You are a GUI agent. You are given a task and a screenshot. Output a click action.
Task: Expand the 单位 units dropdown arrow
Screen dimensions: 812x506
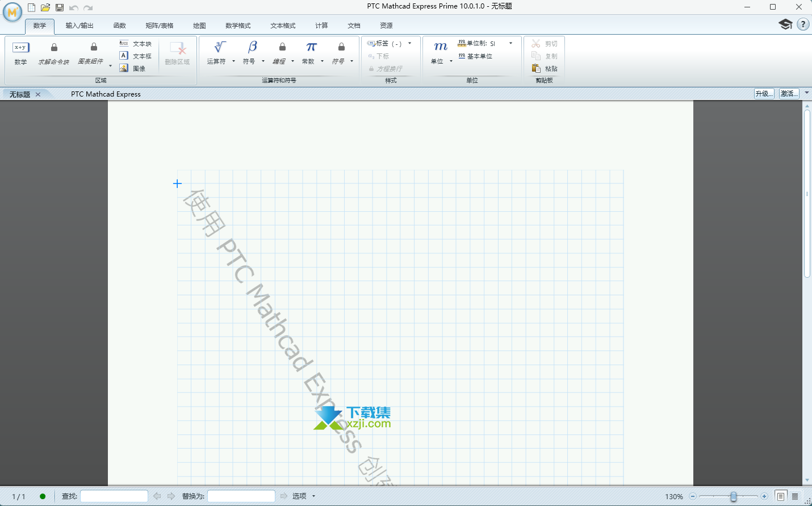pyautogui.click(x=451, y=61)
